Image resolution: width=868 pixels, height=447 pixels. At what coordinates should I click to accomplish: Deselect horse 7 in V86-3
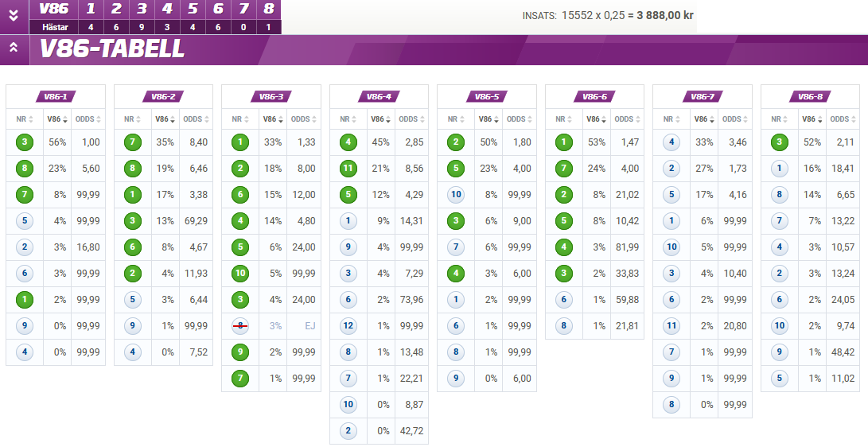pyautogui.click(x=240, y=379)
